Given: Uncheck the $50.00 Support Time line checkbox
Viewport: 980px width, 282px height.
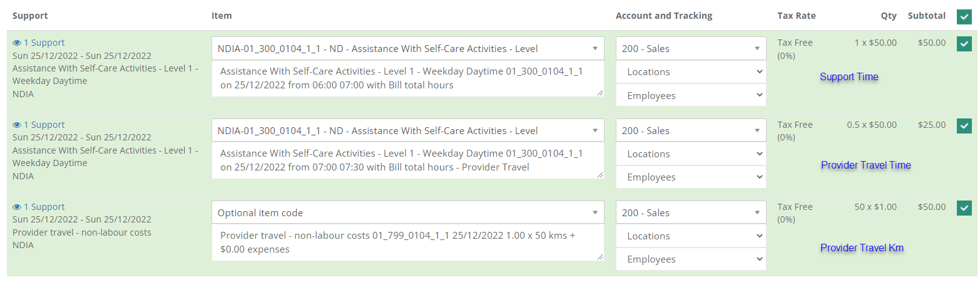Looking at the screenshot, I should click(964, 44).
